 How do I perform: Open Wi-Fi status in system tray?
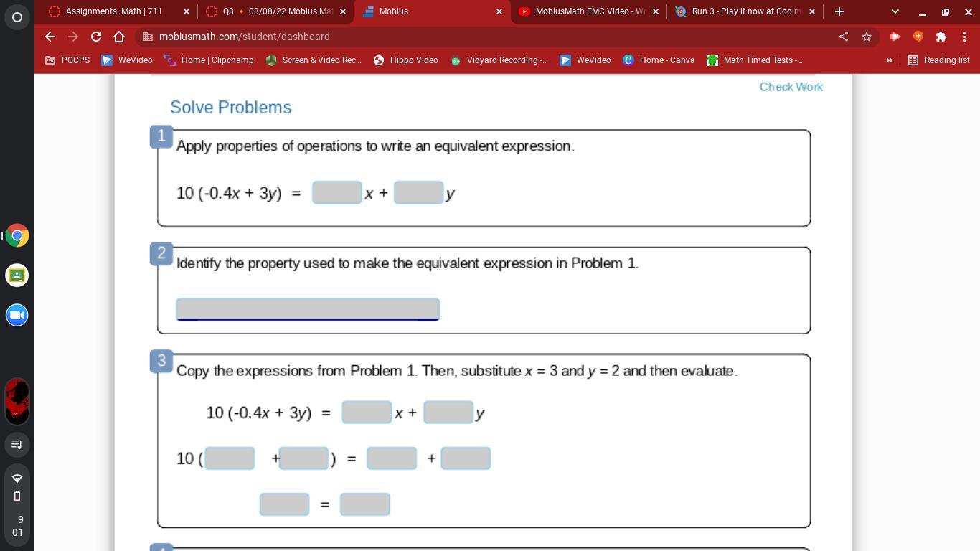(x=17, y=478)
